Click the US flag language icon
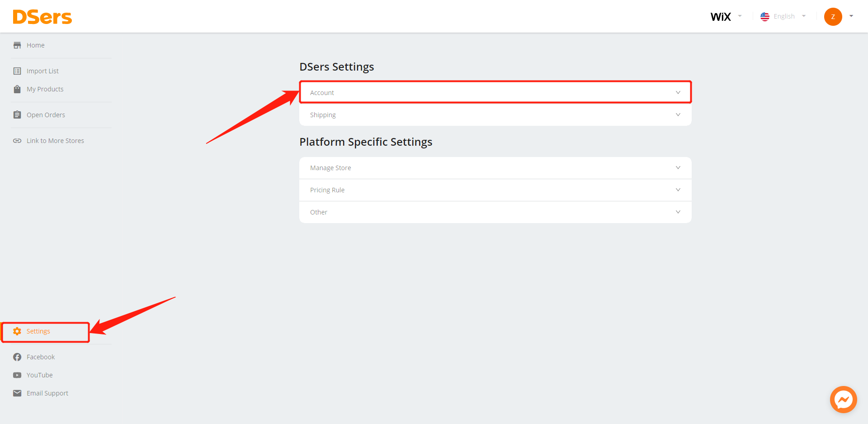868x424 pixels. (765, 17)
